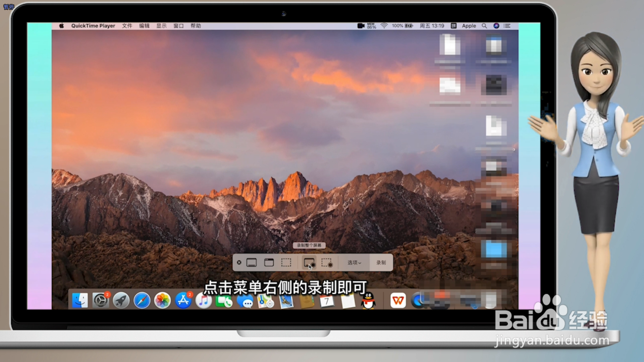Click the Spotlight search icon

pos(484,26)
